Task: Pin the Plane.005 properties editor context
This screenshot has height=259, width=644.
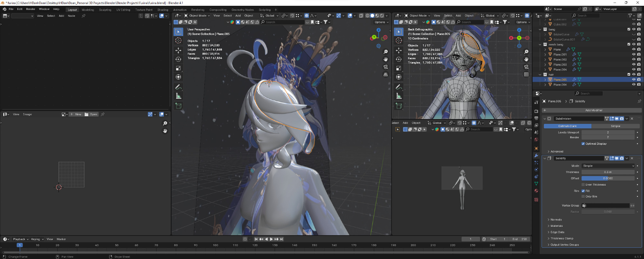Action: pos(639,101)
